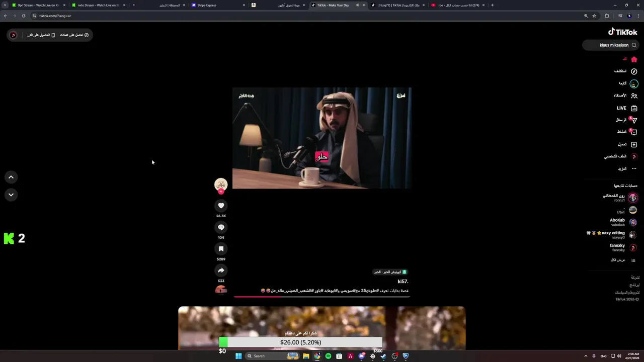
Task: Open Messages icon with notification badge
Action: coord(634,120)
